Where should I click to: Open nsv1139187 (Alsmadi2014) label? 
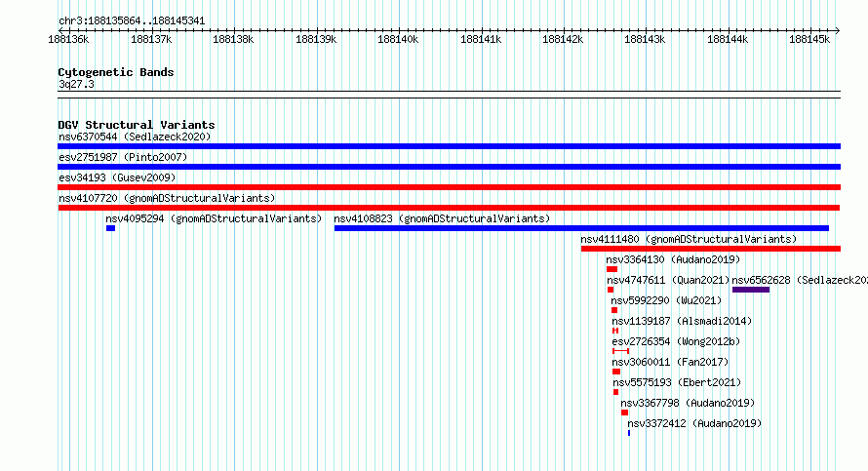[682, 321]
